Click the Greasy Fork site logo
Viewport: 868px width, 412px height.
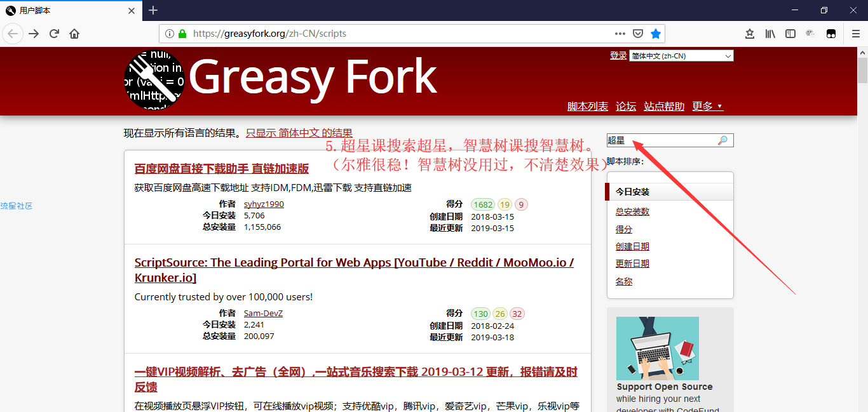tap(154, 80)
